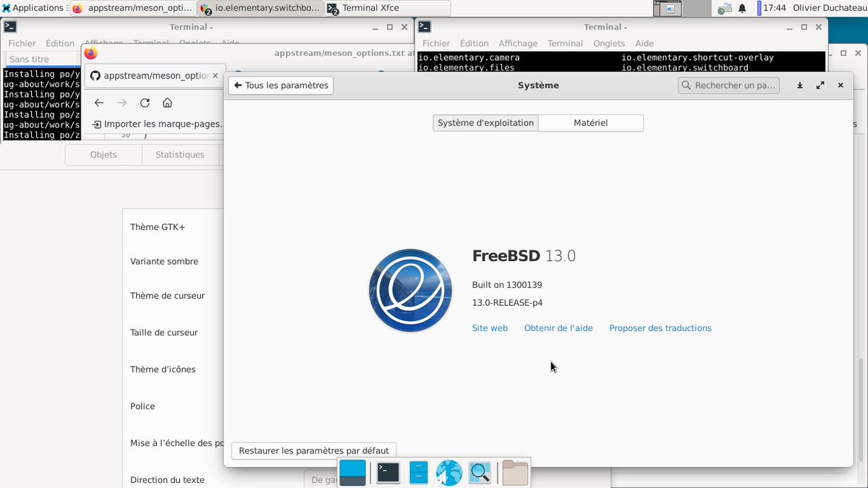Switch to Terminal Xfce taskbar button
Screen dimensions: 868x488
coord(387,9)
